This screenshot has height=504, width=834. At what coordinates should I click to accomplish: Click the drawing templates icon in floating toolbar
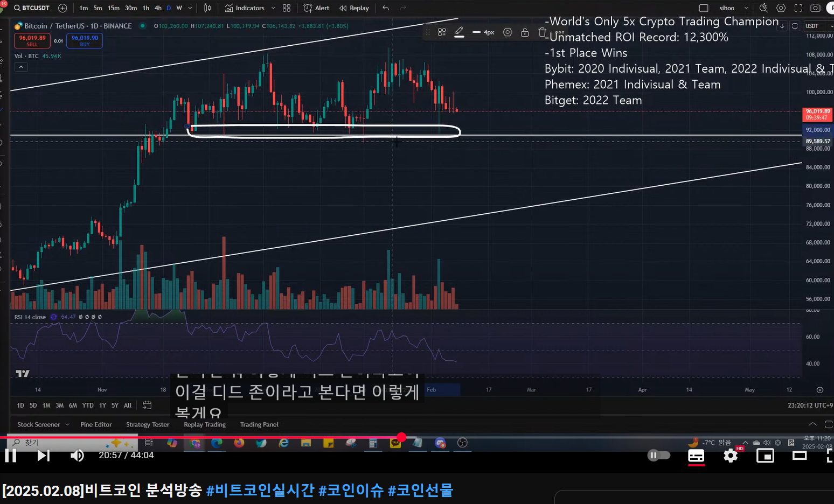pyautogui.click(x=442, y=32)
